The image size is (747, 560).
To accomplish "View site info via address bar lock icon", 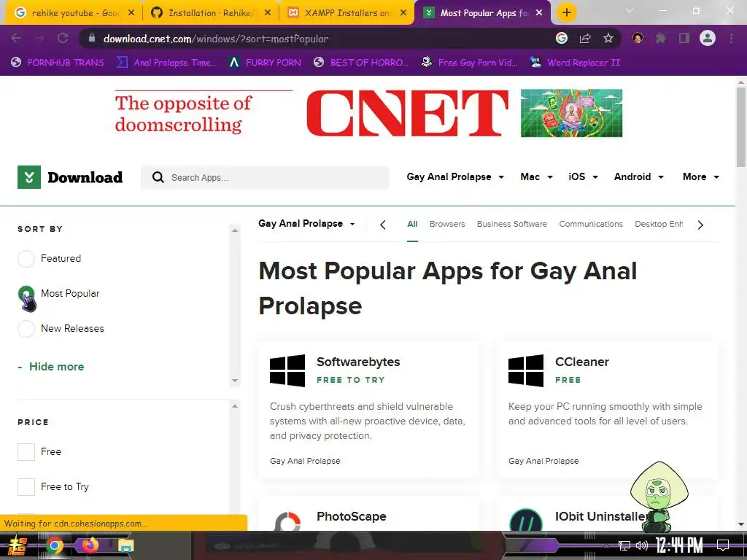I will [x=92, y=39].
